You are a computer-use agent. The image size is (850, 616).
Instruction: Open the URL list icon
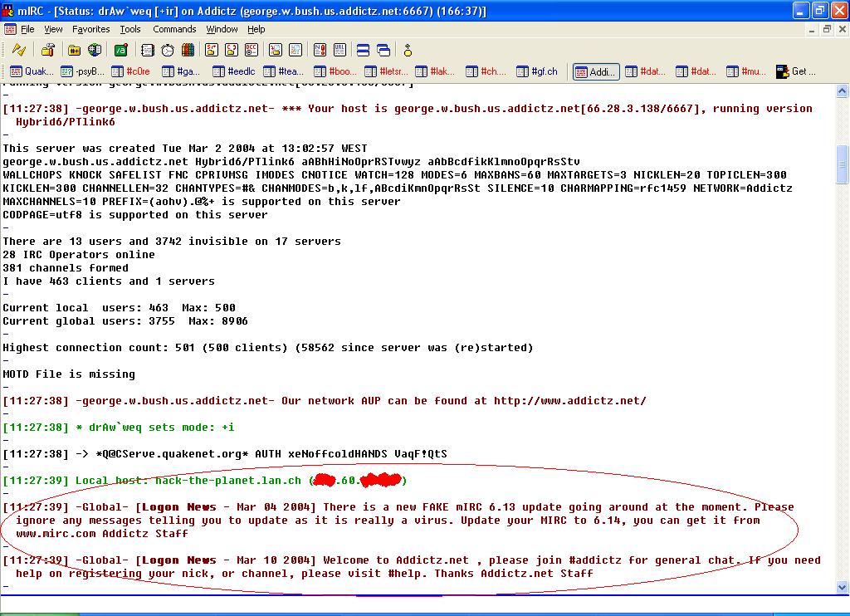point(340,51)
